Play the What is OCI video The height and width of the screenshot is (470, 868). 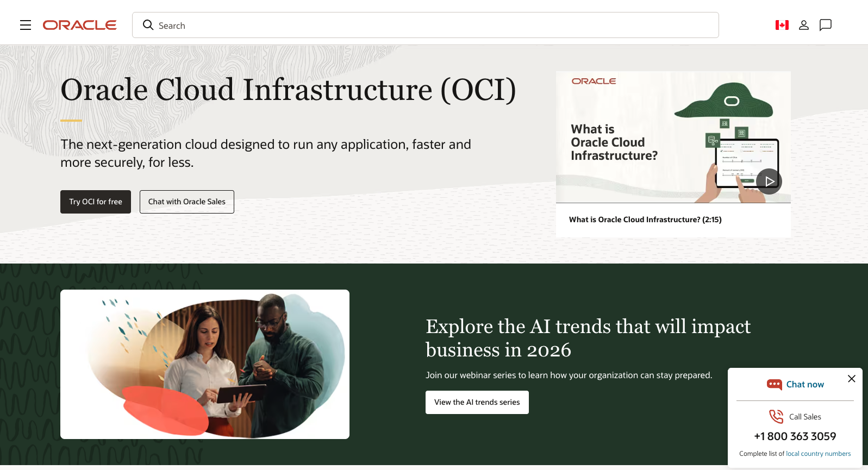click(x=769, y=181)
